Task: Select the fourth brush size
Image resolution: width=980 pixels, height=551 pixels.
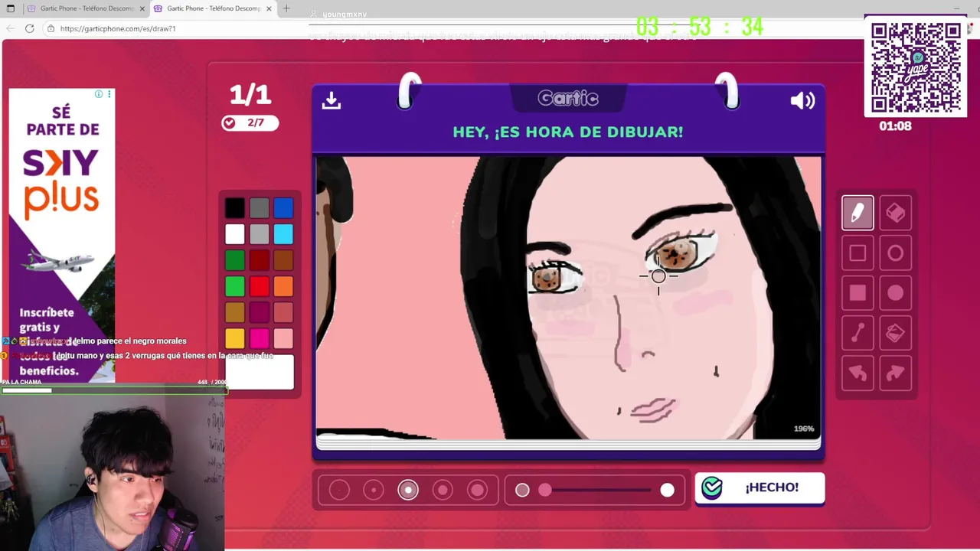Action: tap(443, 490)
